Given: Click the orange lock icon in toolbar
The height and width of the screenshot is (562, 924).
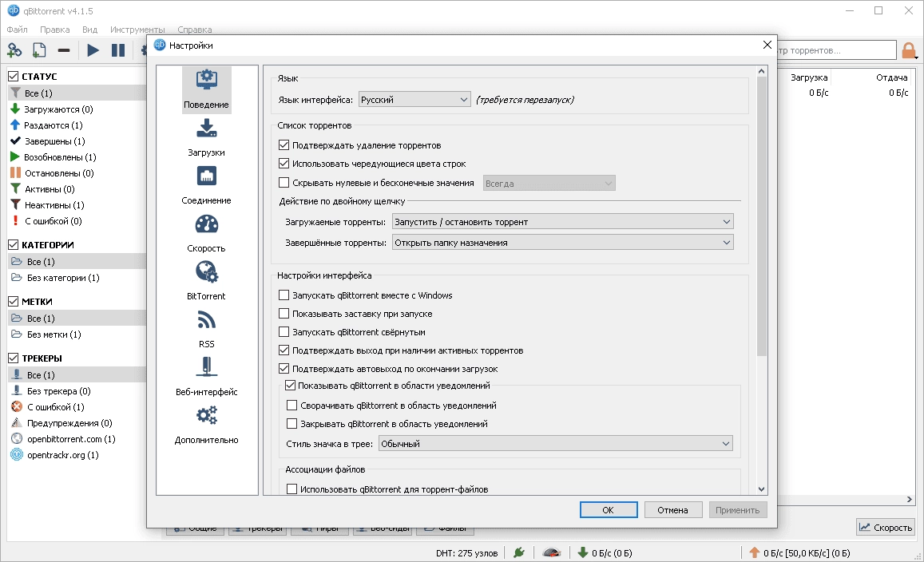Looking at the screenshot, I should 910,50.
